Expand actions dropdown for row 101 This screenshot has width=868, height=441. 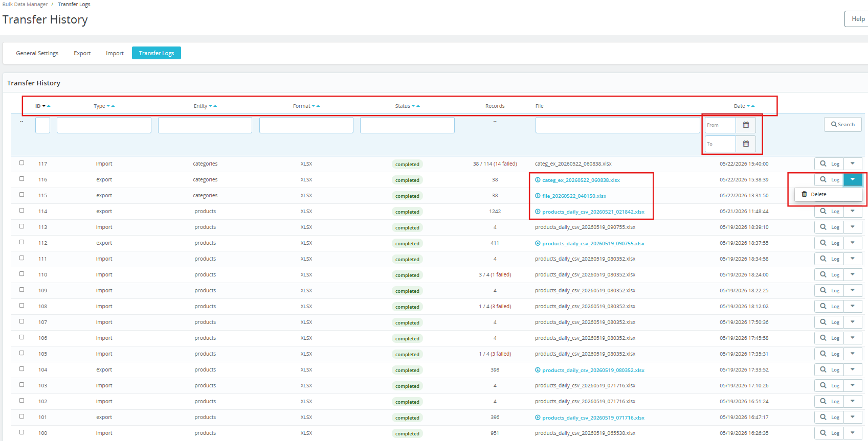853,417
